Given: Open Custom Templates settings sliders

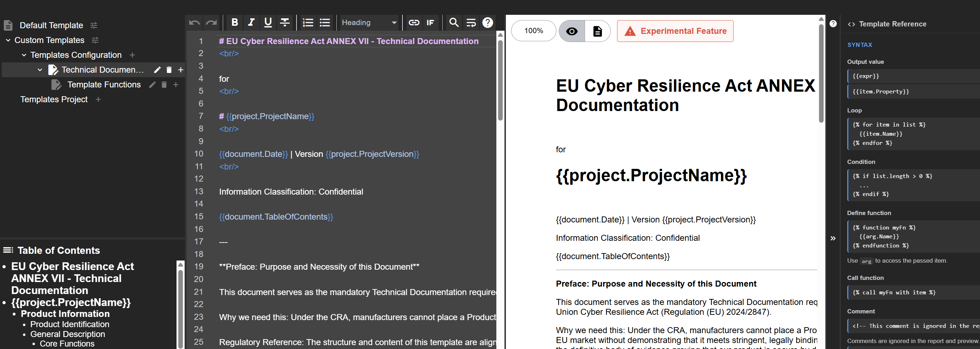Looking at the screenshot, I should (x=95, y=40).
